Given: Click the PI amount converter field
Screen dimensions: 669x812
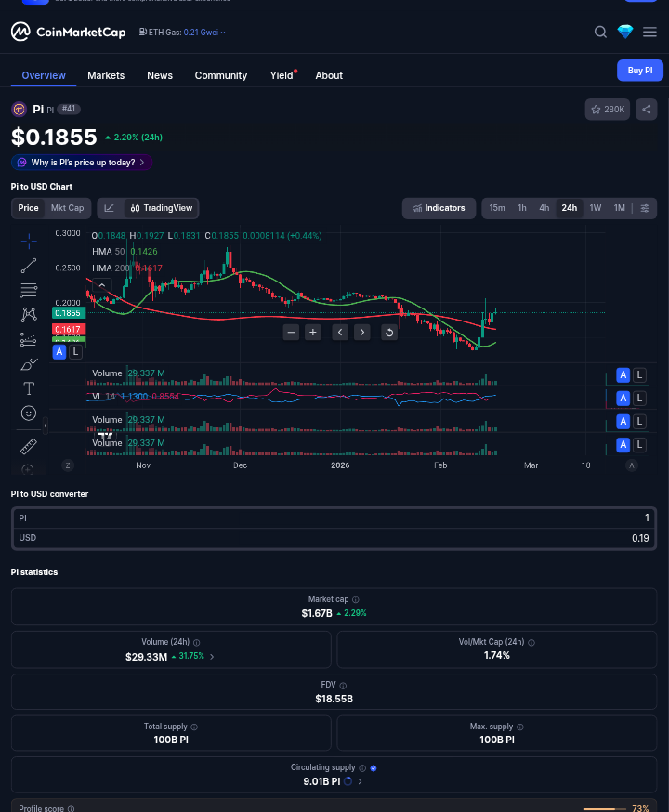Looking at the screenshot, I should [x=334, y=518].
